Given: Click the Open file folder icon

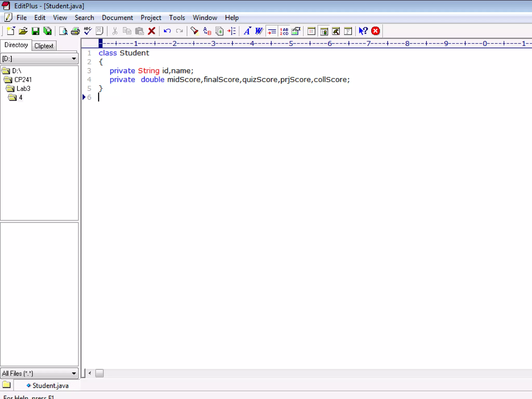Looking at the screenshot, I should [x=23, y=31].
